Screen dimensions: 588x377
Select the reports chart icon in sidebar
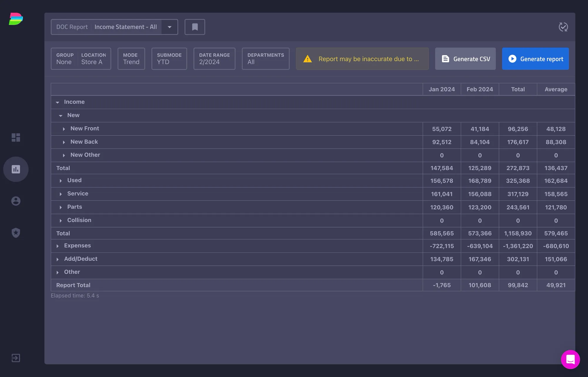(x=16, y=169)
